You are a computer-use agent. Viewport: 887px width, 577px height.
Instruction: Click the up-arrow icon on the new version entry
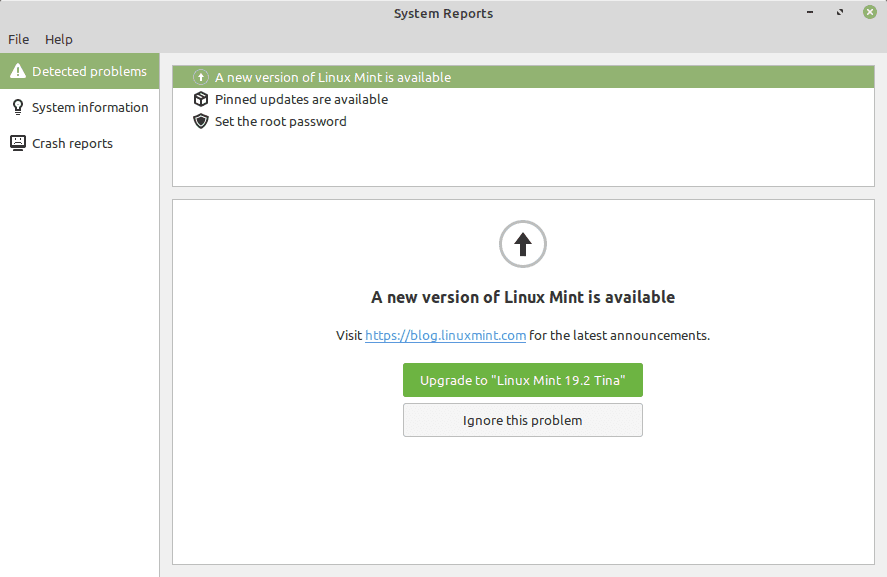pyautogui.click(x=200, y=77)
